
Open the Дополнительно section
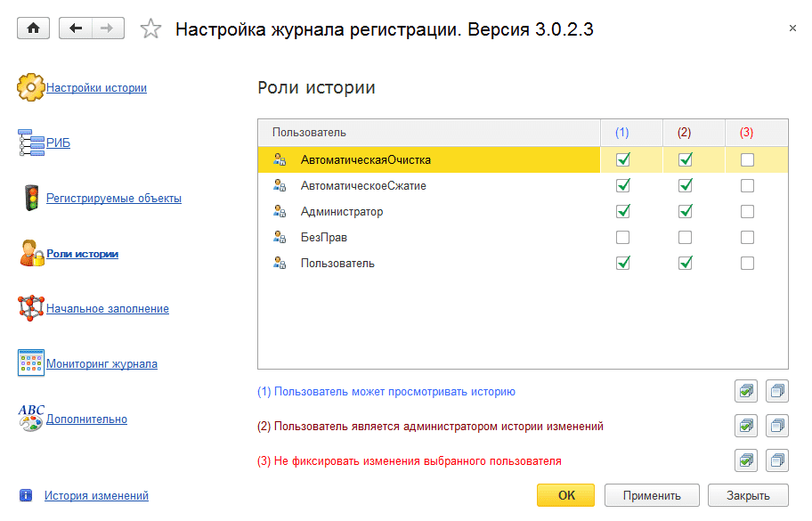[86, 419]
